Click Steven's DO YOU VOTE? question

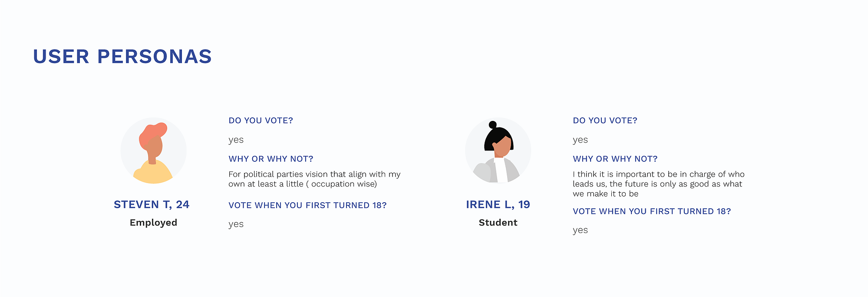coord(261,120)
